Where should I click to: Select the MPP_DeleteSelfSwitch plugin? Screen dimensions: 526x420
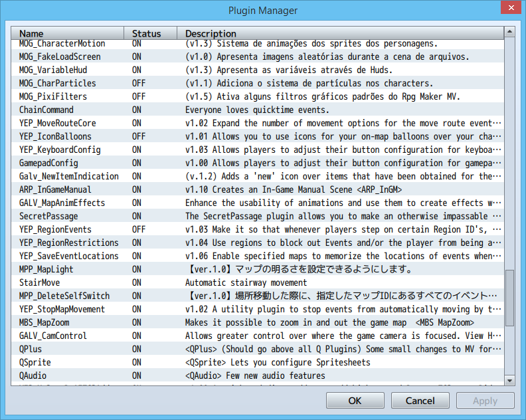pos(257,296)
